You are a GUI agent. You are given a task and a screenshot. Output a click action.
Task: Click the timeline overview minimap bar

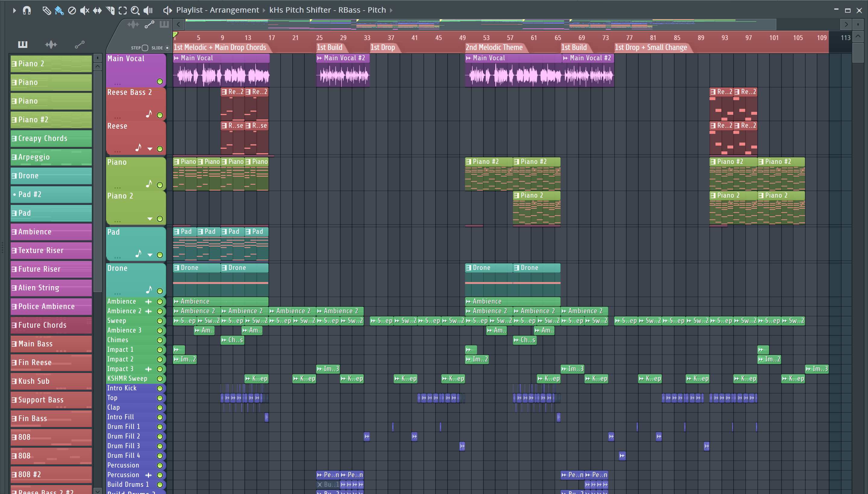click(x=480, y=24)
